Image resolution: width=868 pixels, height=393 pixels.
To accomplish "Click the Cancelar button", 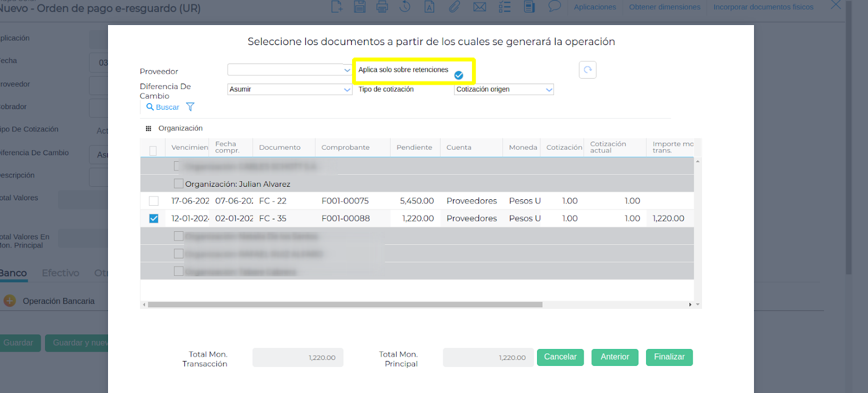I will 560,357.
